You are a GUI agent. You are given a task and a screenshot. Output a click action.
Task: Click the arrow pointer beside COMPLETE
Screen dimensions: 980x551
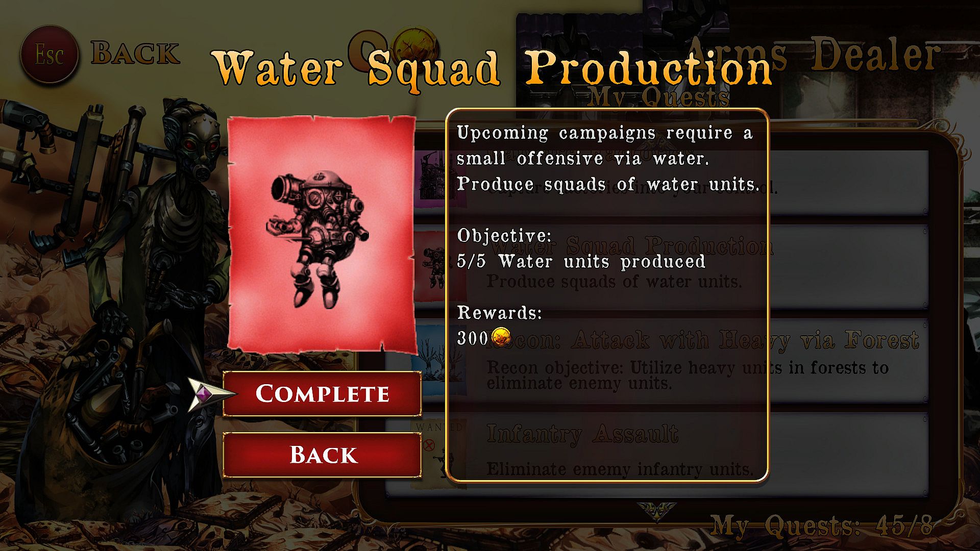(210, 394)
